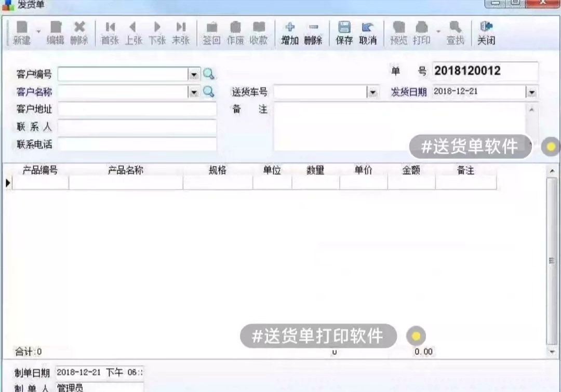This screenshot has width=561, height=392.
Task: Expand the 送货车号 dropdown arrow
Action: pos(372,92)
